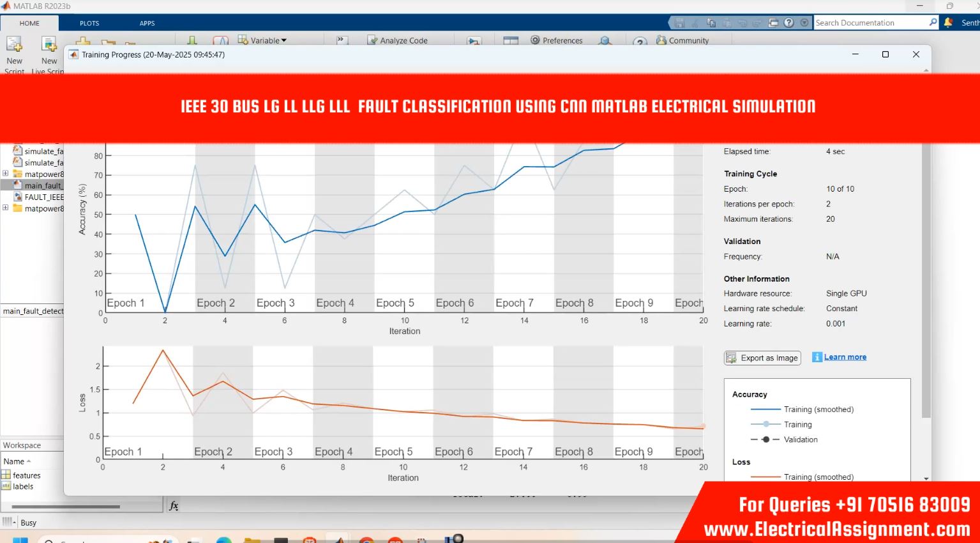Click the Switch Windows icon in quick access toolbar
This screenshot has height=543, width=980.
(x=773, y=22)
